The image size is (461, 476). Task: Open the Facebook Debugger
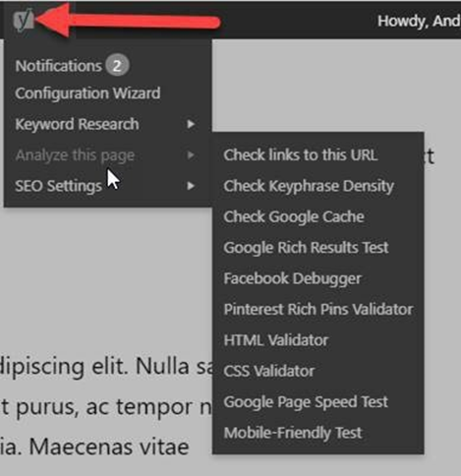coord(292,278)
